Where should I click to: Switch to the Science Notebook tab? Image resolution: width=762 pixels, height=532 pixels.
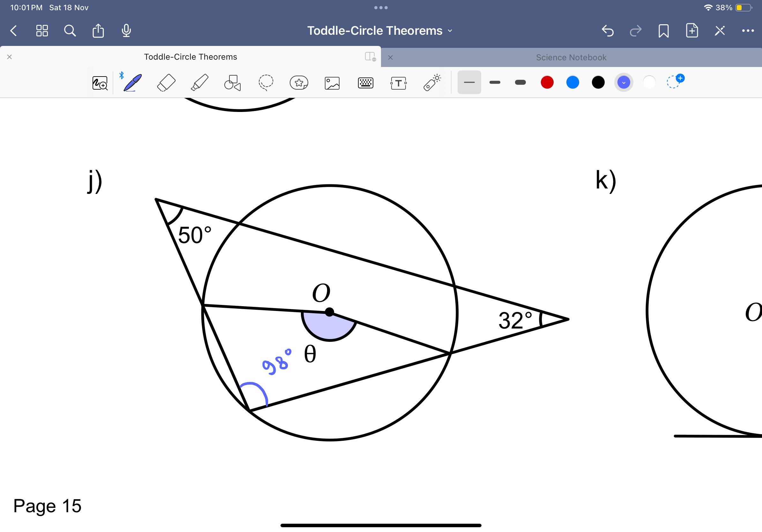tap(571, 57)
